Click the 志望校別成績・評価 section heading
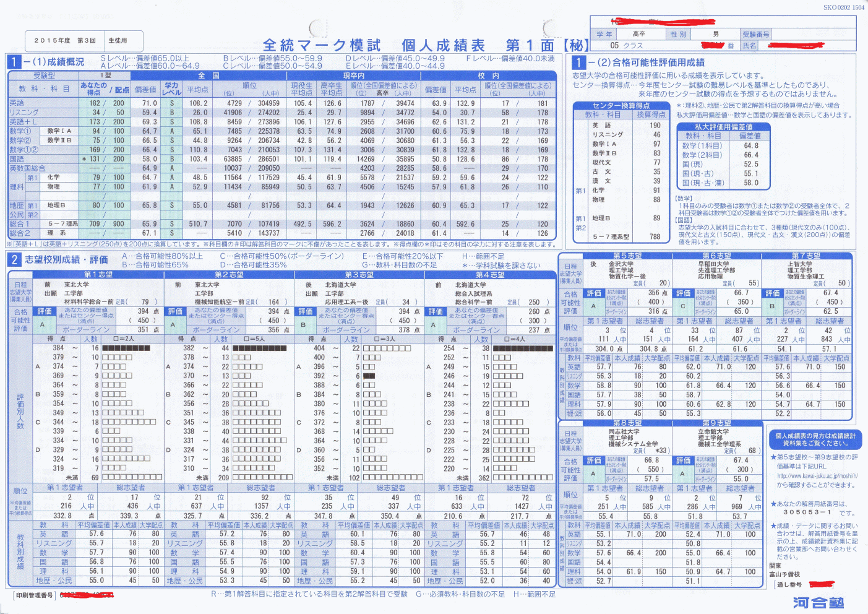 click(66, 259)
